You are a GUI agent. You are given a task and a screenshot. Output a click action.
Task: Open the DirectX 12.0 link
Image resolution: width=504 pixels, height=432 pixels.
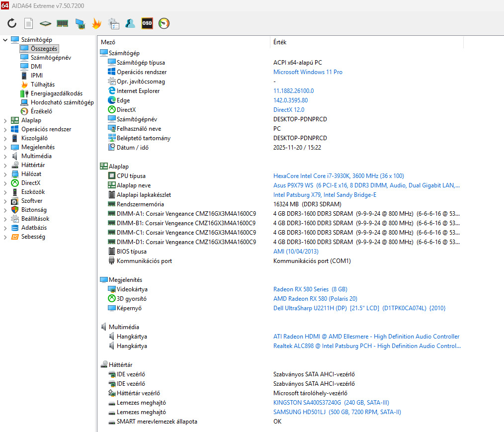point(289,109)
